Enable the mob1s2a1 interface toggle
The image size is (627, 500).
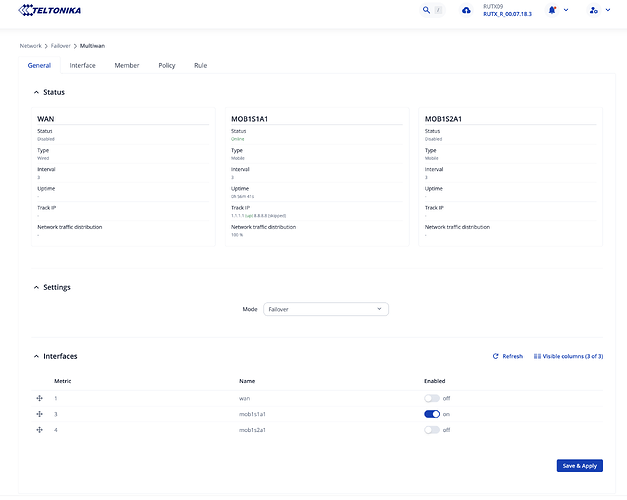click(x=432, y=429)
